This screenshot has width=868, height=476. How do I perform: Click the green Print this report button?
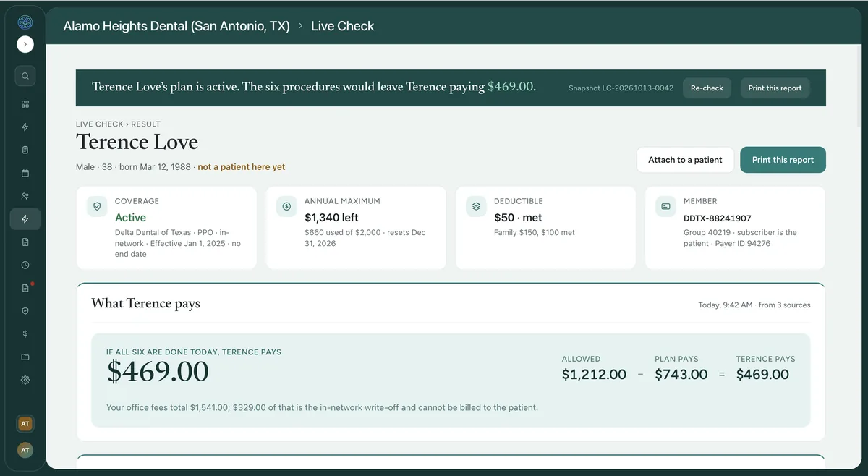(x=783, y=160)
